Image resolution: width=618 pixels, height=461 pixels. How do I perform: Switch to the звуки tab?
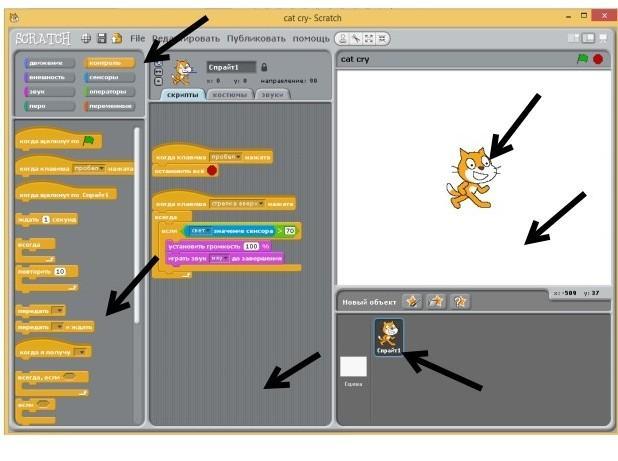(272, 95)
